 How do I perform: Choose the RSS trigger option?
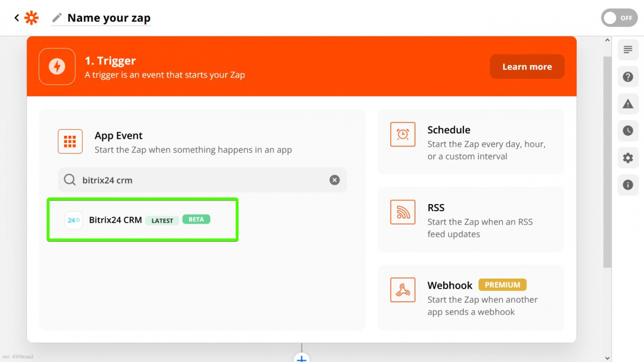(x=471, y=220)
